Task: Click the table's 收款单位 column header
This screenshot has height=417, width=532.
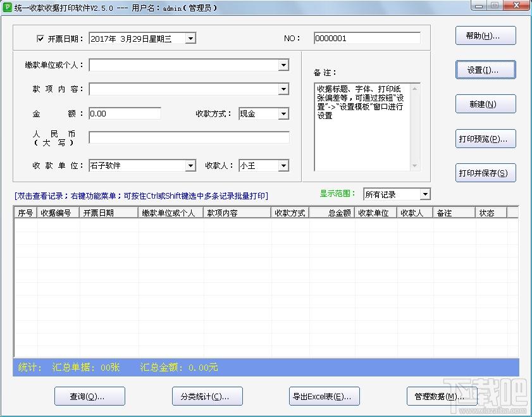Action: click(x=376, y=213)
